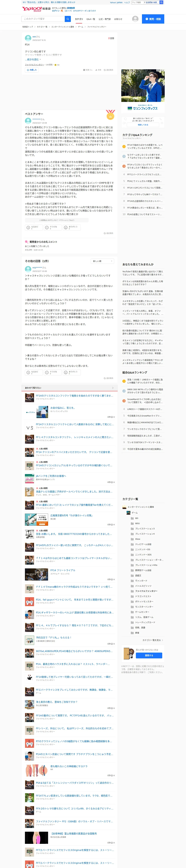
Task: Click なるほど reaction on best answer
Action: [x=33, y=227]
